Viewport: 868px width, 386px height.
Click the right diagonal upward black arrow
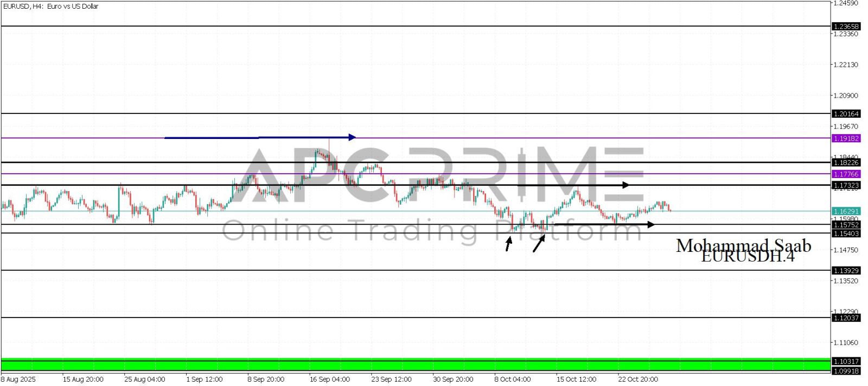click(x=538, y=244)
